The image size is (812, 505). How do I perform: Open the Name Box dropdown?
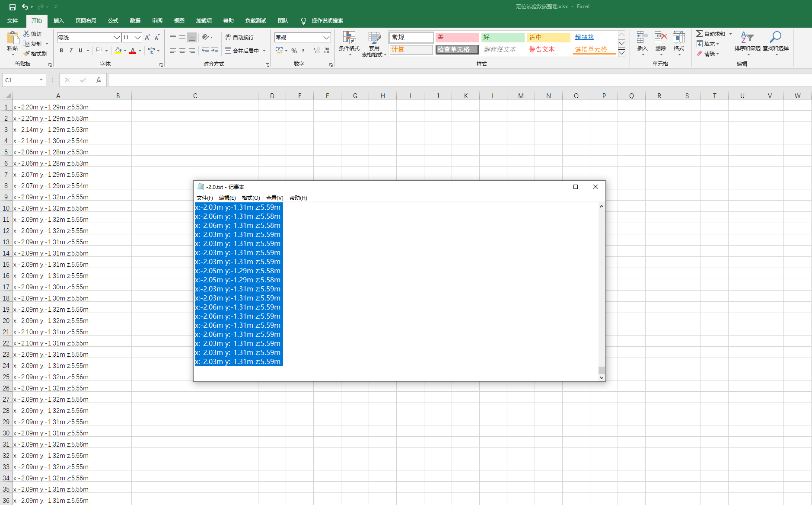tap(41, 80)
